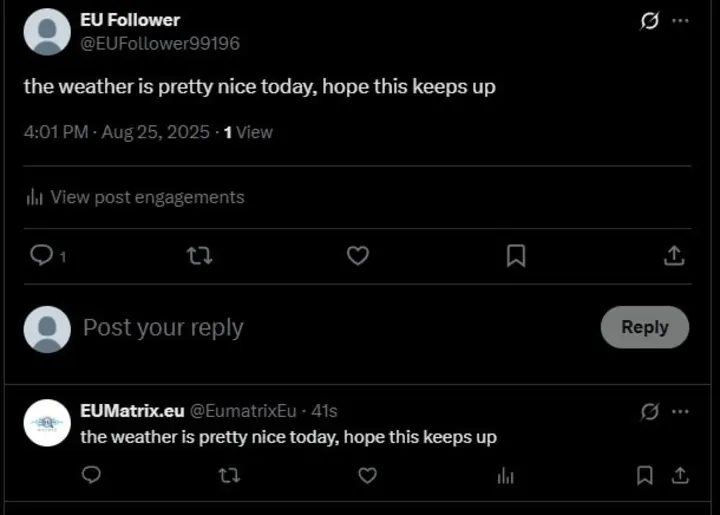View analytics of EUMatrix.eu reply
This screenshot has height=515, width=720.
point(506,475)
